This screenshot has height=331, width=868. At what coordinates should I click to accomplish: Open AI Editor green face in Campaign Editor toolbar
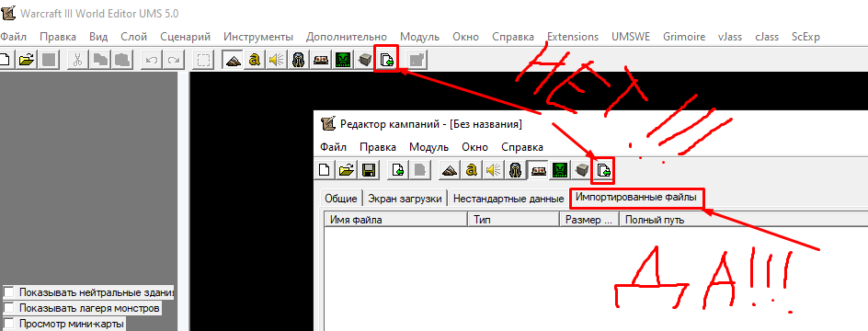point(559,170)
